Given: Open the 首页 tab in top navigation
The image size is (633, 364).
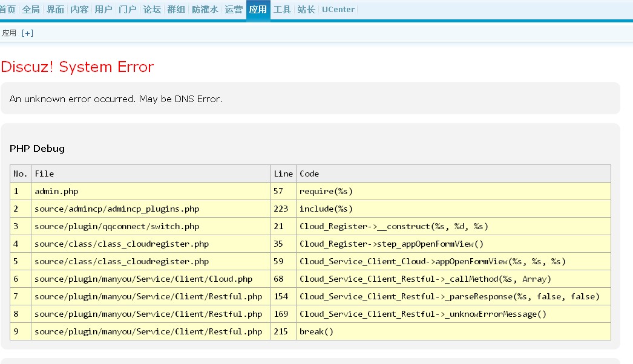Looking at the screenshot, I should coord(8,10).
